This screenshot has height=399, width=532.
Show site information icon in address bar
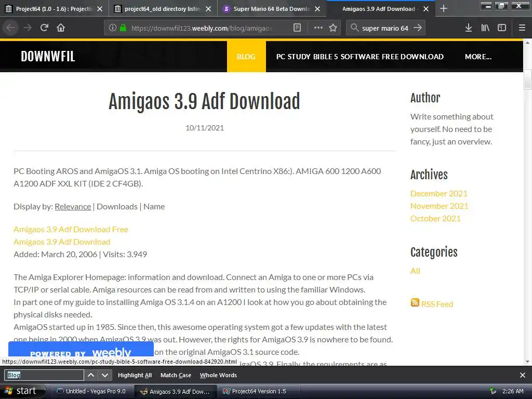tap(113, 28)
